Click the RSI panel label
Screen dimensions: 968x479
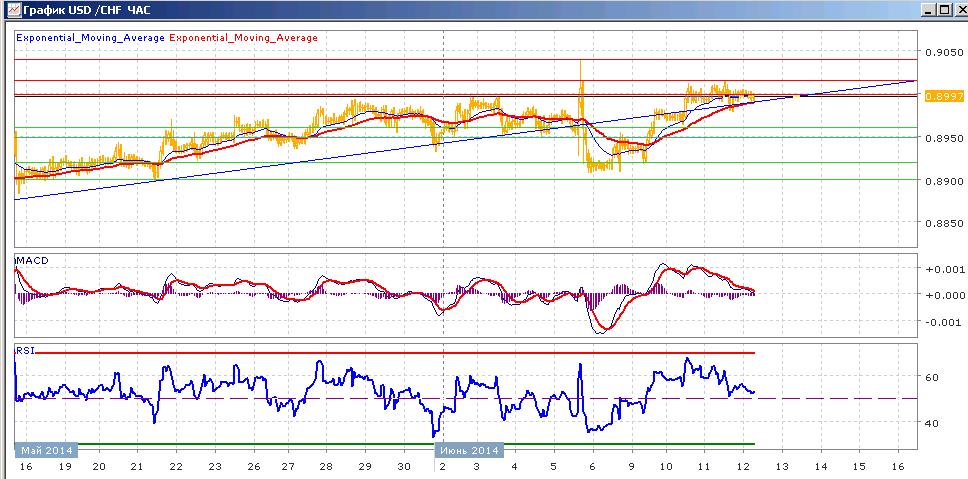[27, 350]
